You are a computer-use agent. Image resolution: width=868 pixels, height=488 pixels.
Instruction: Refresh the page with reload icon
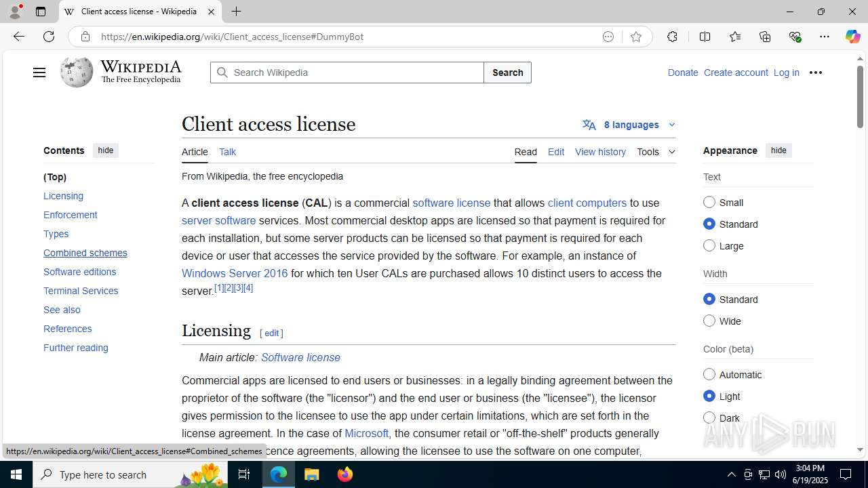pyautogui.click(x=49, y=37)
